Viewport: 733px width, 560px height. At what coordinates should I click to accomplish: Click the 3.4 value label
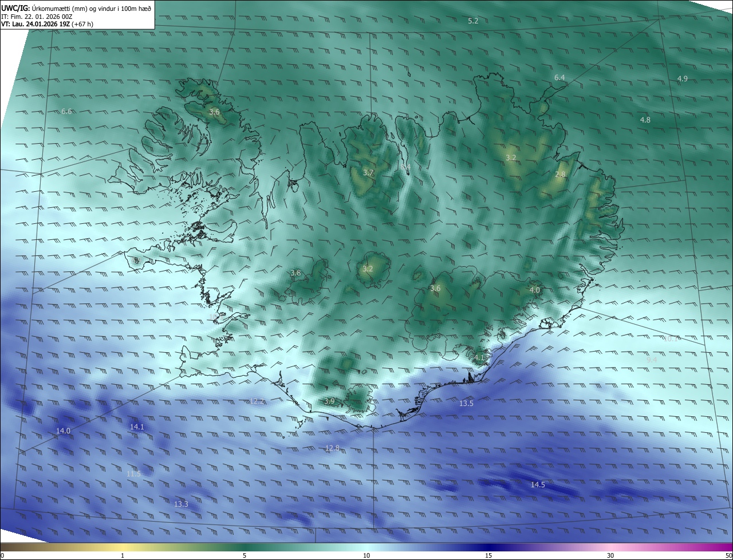click(405, 167)
